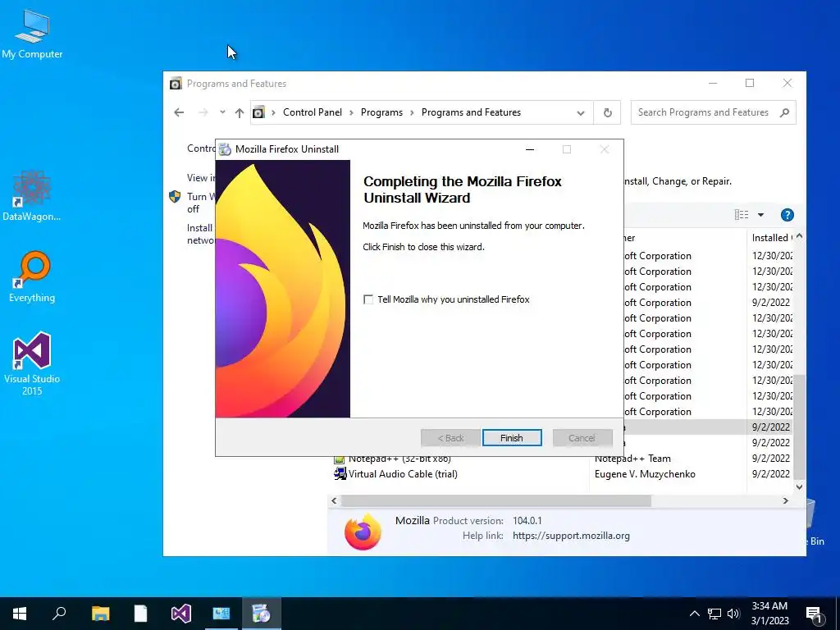Click Notepad++ Team publisher cell
Viewport: 840px width, 630px height.
click(632, 459)
